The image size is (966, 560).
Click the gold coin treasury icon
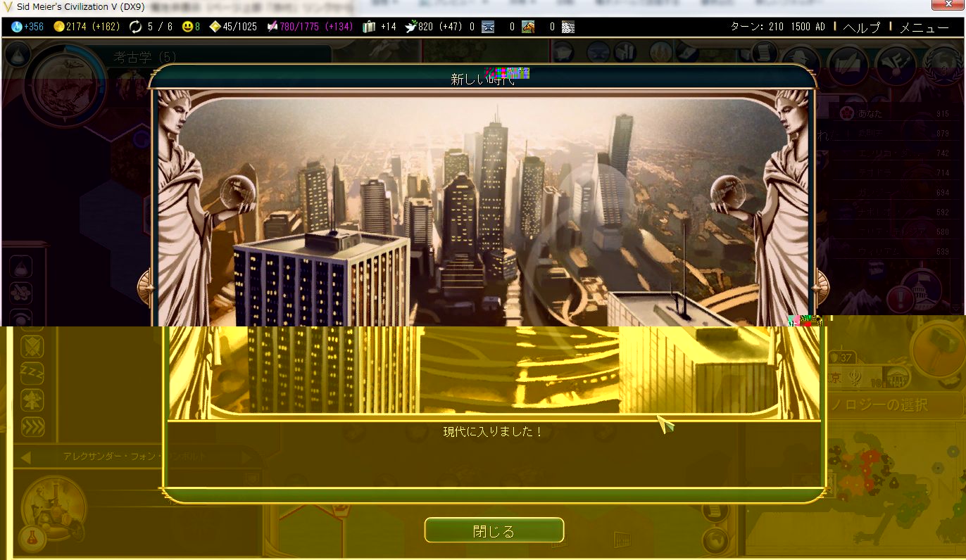click(x=59, y=27)
